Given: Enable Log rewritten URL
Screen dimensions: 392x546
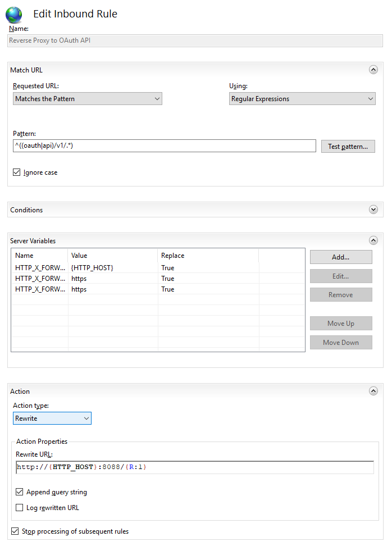Looking at the screenshot, I should tap(20, 507).
